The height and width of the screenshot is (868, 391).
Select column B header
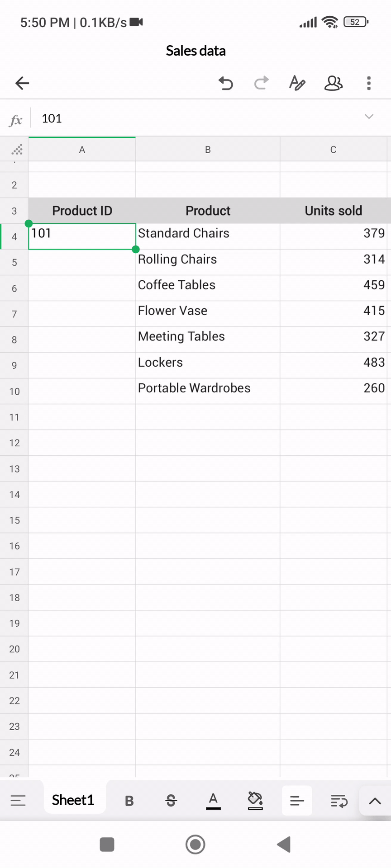tap(208, 150)
